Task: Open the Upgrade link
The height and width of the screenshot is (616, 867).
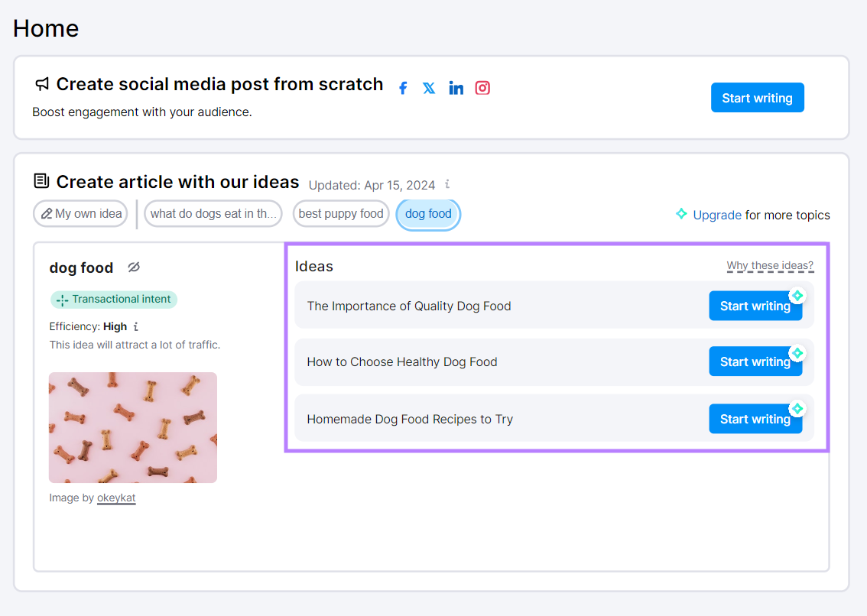Action: point(716,215)
